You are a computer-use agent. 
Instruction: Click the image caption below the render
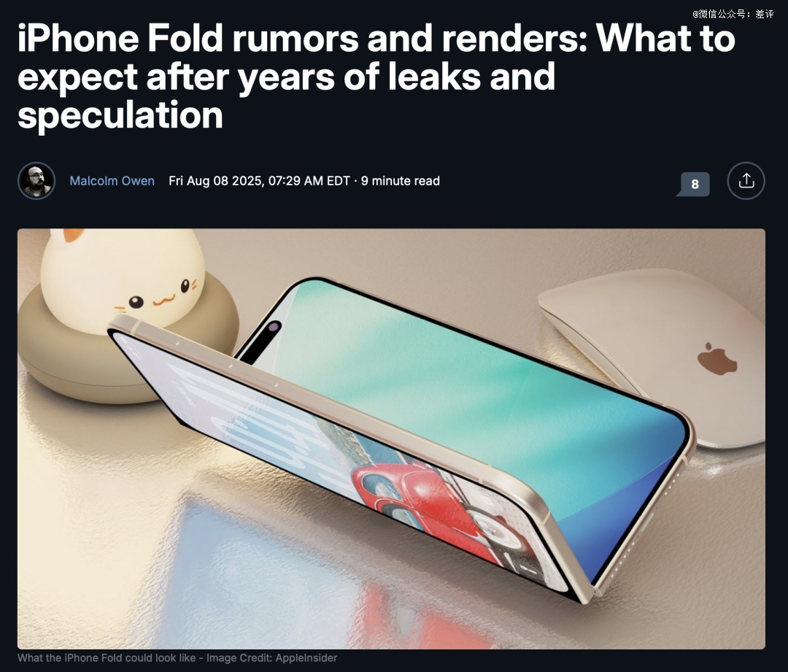click(x=177, y=658)
